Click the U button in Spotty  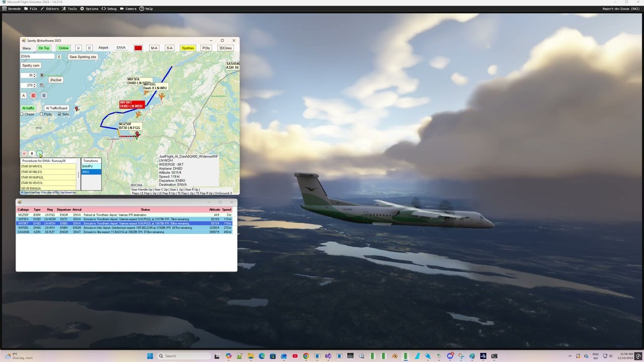78,48
